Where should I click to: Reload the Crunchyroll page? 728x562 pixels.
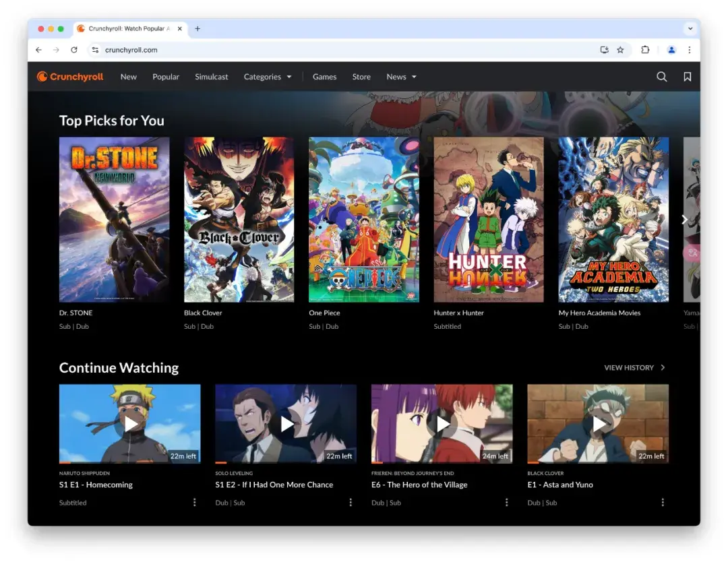coord(74,50)
